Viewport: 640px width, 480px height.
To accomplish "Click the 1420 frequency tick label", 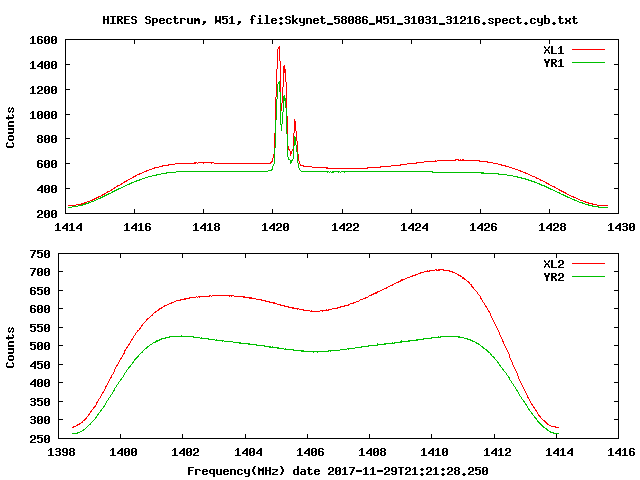I will pyautogui.click(x=275, y=227).
